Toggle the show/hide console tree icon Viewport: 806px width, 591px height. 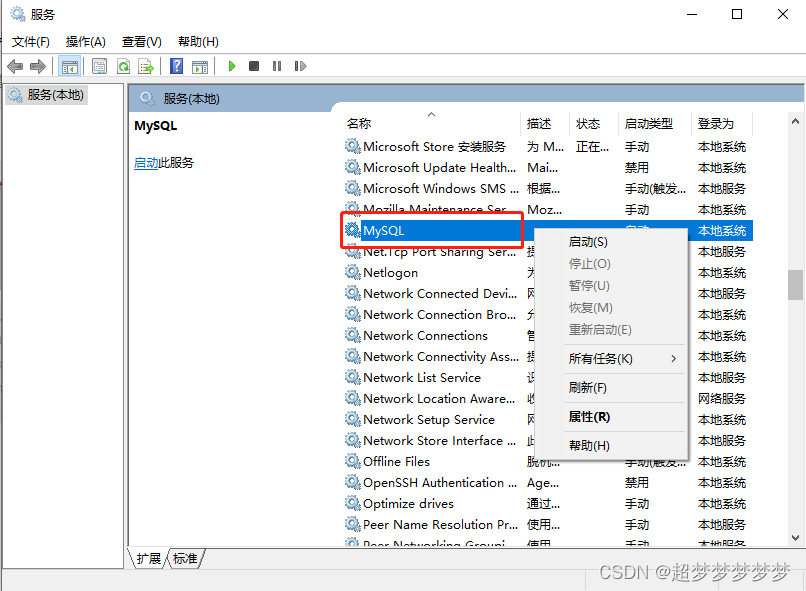point(69,66)
